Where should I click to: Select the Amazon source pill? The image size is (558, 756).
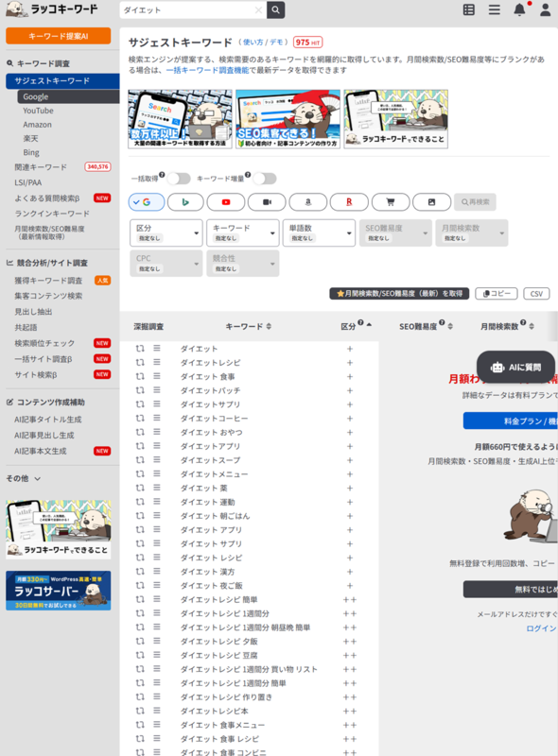(x=308, y=202)
